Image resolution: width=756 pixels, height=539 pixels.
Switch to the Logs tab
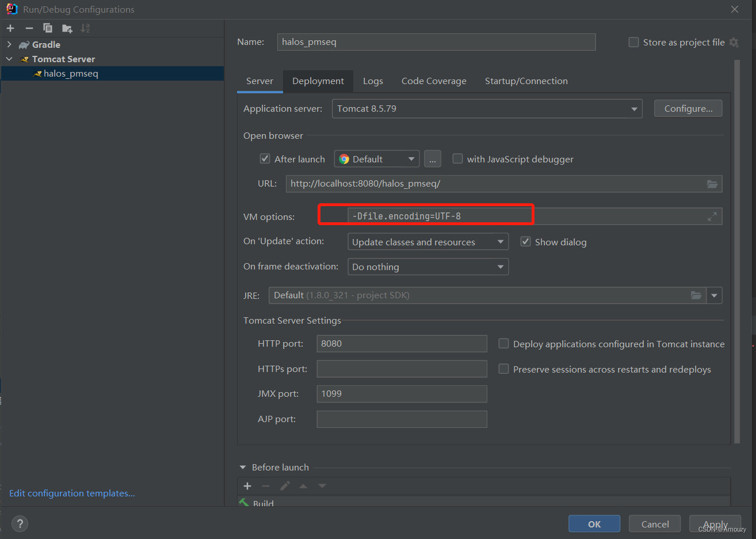[x=373, y=81]
